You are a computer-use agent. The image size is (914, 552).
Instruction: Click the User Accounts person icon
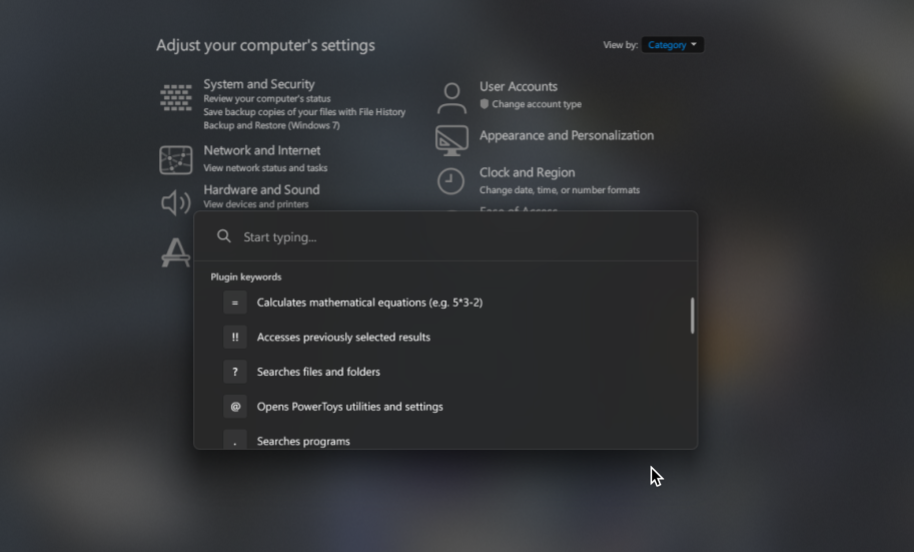tap(452, 98)
